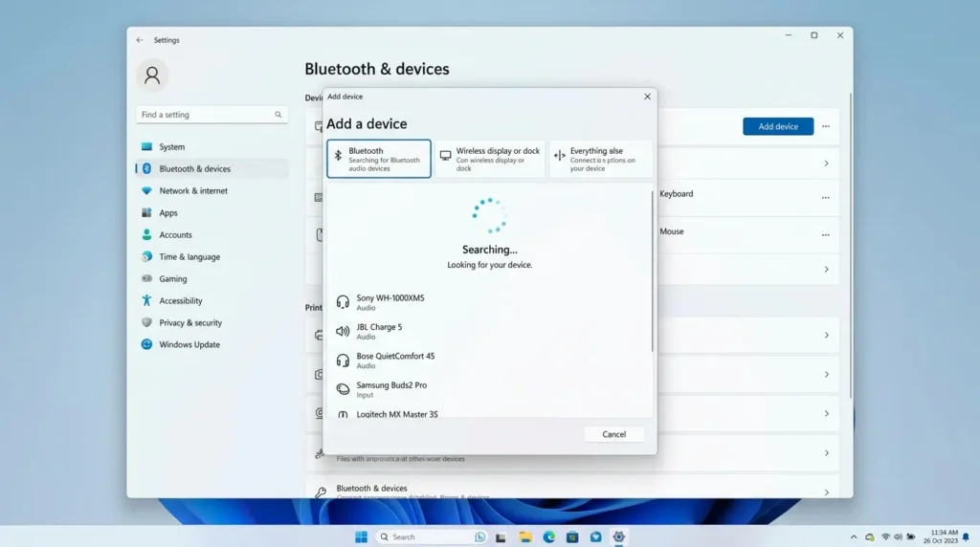
Task: Open Microsoft Store from taskbar
Action: pyautogui.click(x=572, y=537)
